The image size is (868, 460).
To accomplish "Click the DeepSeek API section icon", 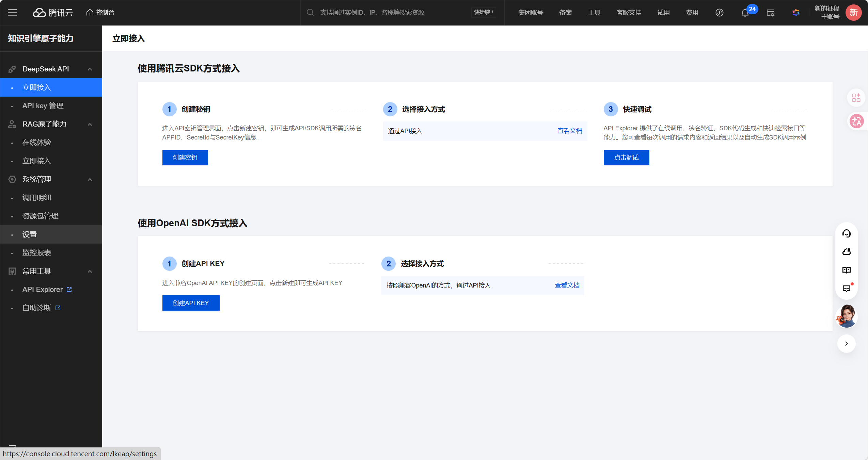I will click(x=12, y=69).
